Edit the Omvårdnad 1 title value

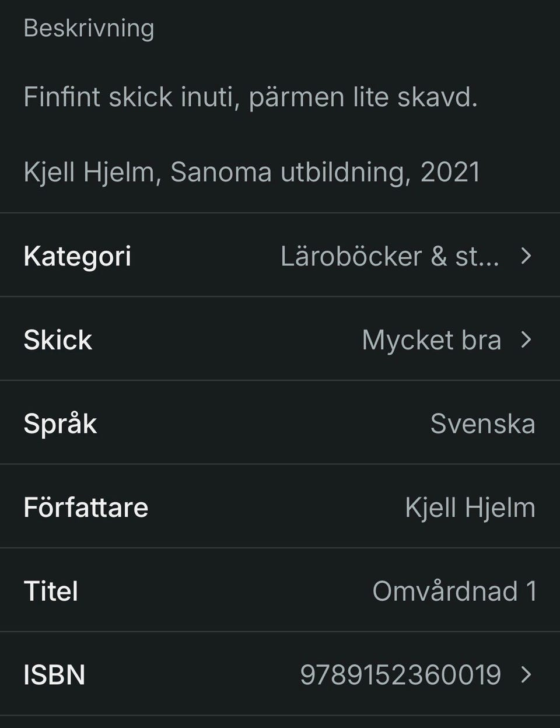[454, 591]
